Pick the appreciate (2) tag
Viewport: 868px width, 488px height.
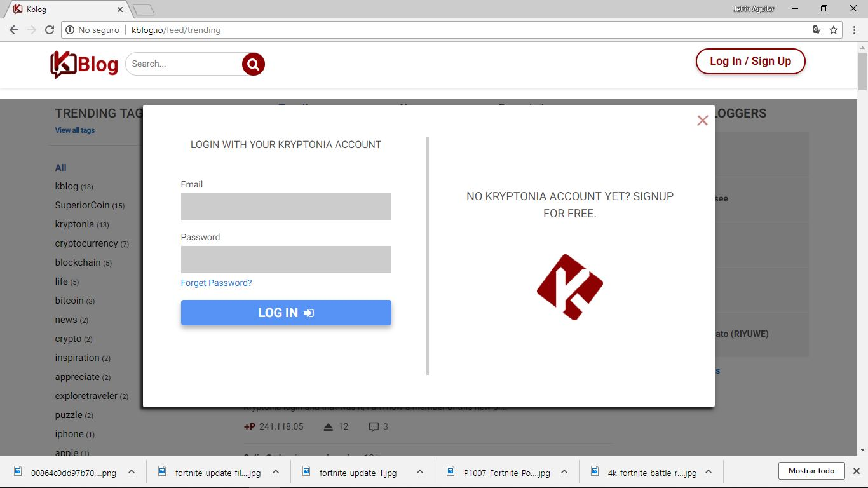click(83, 377)
